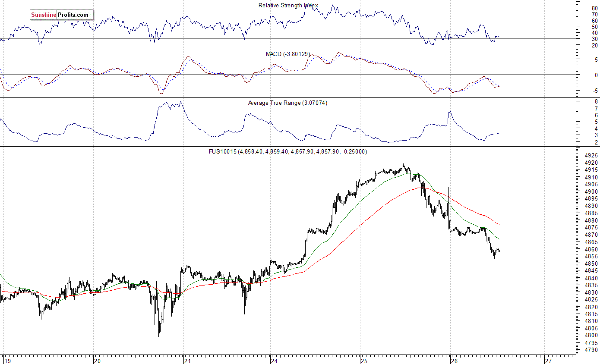This screenshot has height=364, width=600.
Task: Click the MACD (-3.80129) indicator title
Action: 287,54
